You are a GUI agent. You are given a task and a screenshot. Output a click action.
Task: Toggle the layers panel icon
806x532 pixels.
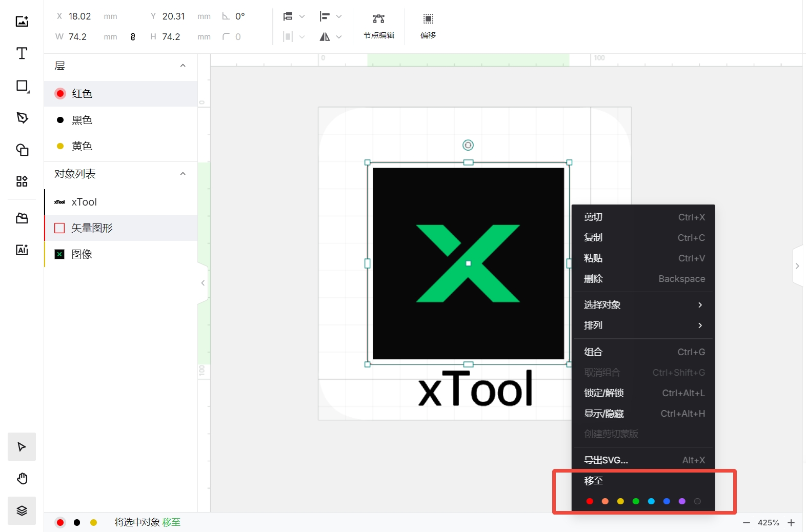[x=22, y=510]
